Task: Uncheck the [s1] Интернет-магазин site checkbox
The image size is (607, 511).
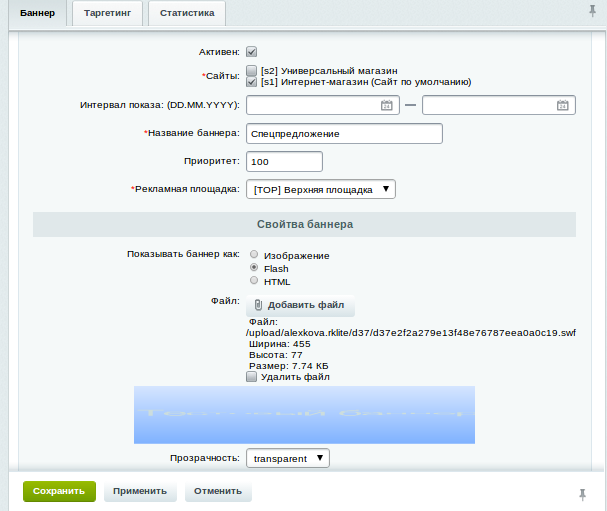Action: 252,82
